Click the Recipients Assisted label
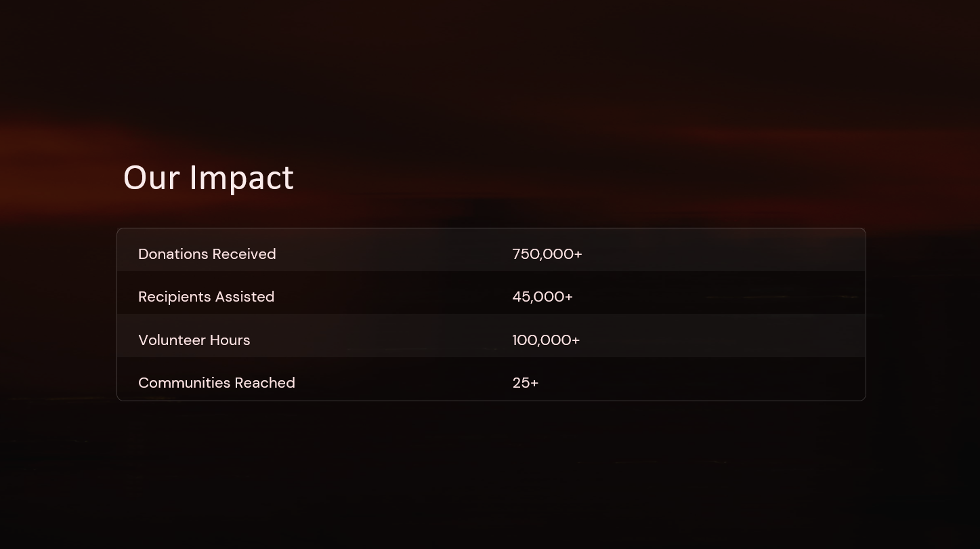Screen dimensions: 980x549 (x=206, y=297)
